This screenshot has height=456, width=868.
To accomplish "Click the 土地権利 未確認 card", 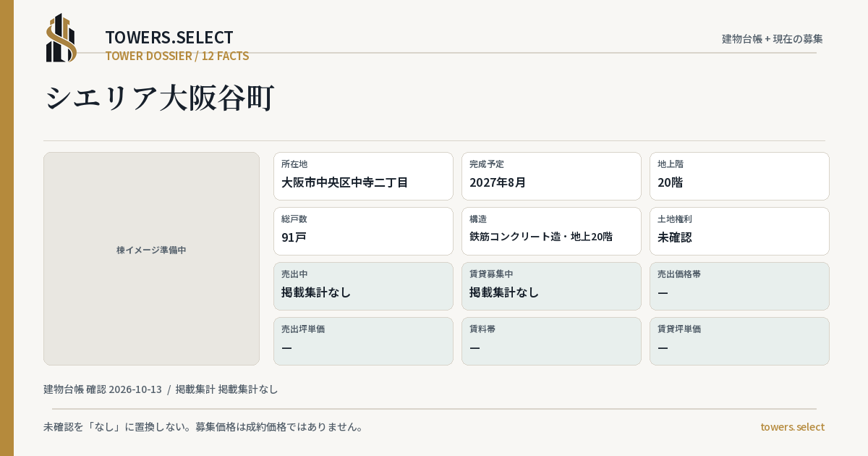I will point(739,231).
